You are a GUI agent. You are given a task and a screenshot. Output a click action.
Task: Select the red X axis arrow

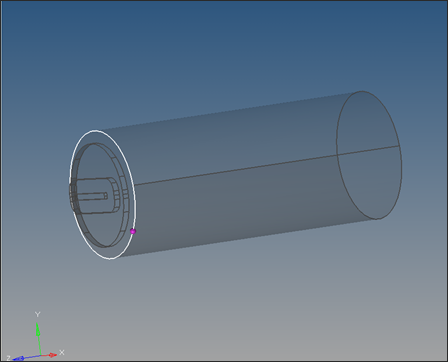49,355
